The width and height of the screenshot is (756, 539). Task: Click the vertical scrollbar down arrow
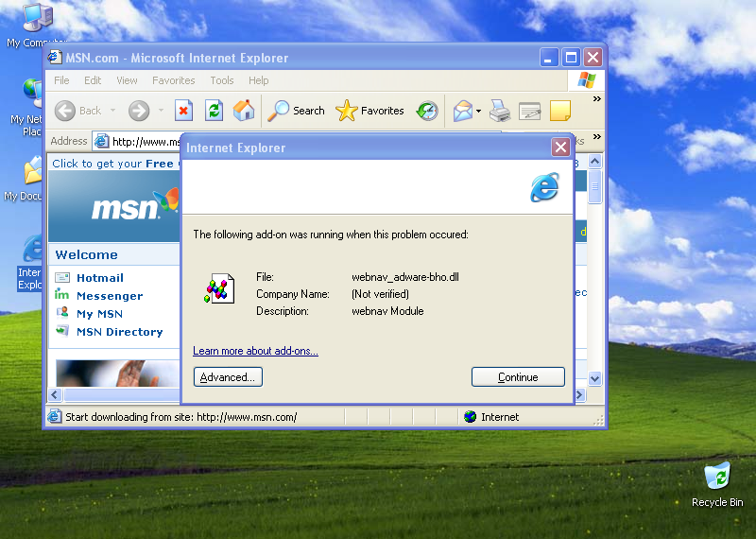point(595,379)
